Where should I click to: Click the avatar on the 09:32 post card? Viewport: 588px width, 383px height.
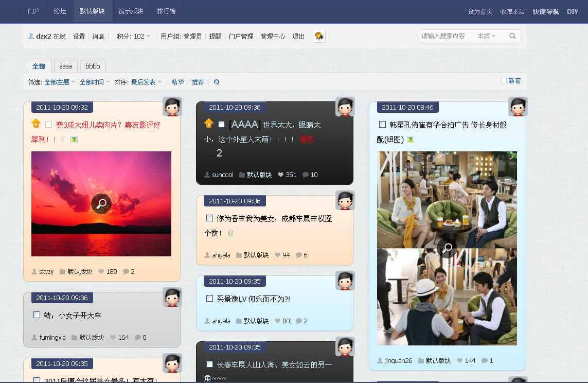[x=172, y=107]
